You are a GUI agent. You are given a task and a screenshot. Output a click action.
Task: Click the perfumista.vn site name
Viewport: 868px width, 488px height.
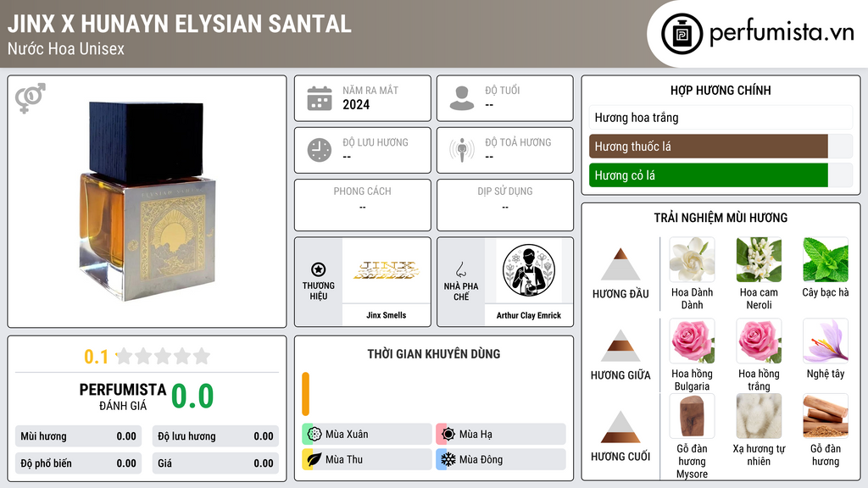[x=782, y=32]
